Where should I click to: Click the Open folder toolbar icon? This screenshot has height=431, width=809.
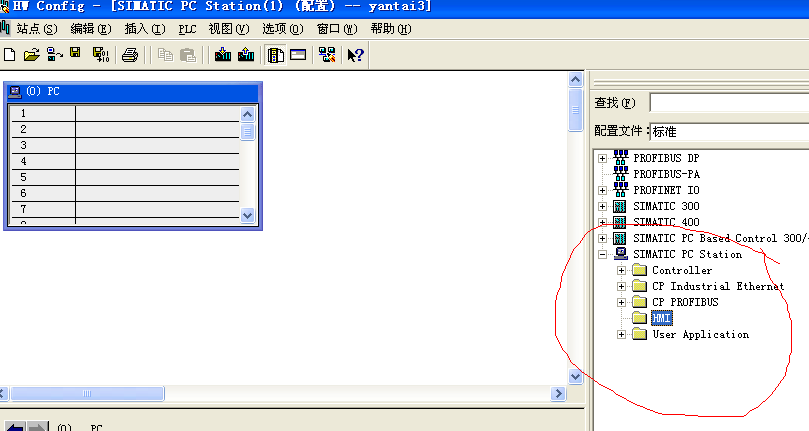[31, 55]
